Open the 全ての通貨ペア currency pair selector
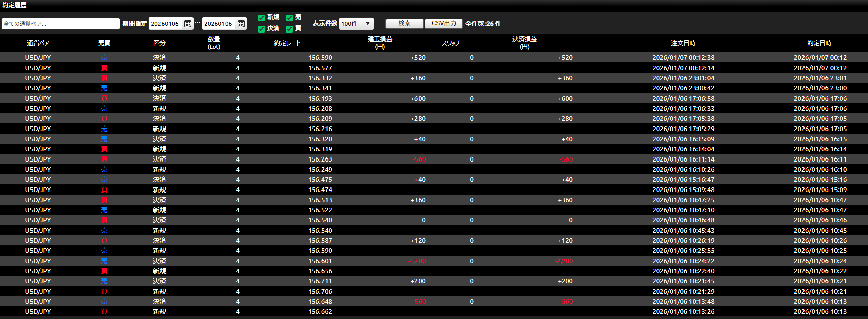Screen dimensions: 868x319 [x=60, y=24]
